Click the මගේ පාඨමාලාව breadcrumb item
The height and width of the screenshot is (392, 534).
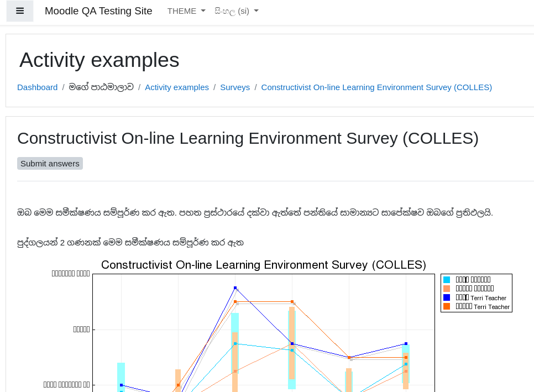point(101,87)
